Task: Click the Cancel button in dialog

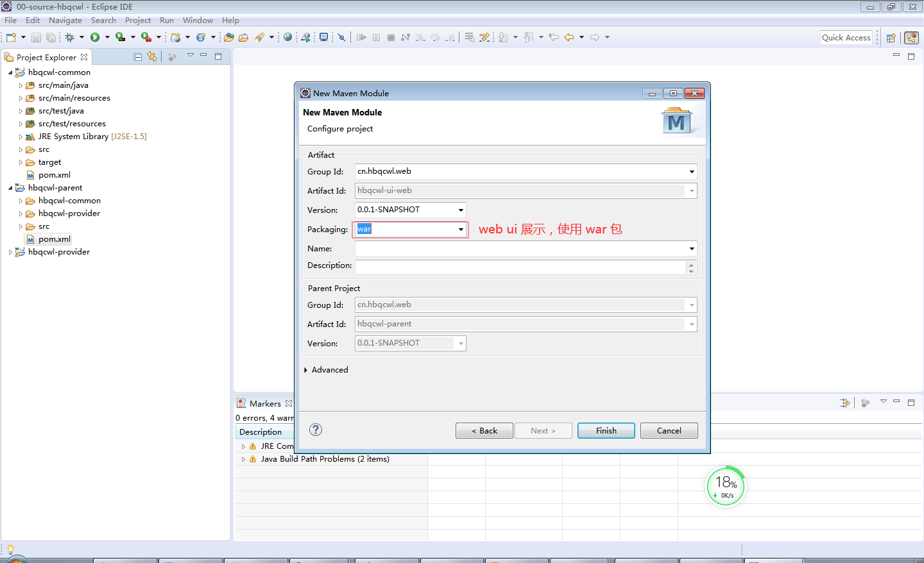Action: 669,430
